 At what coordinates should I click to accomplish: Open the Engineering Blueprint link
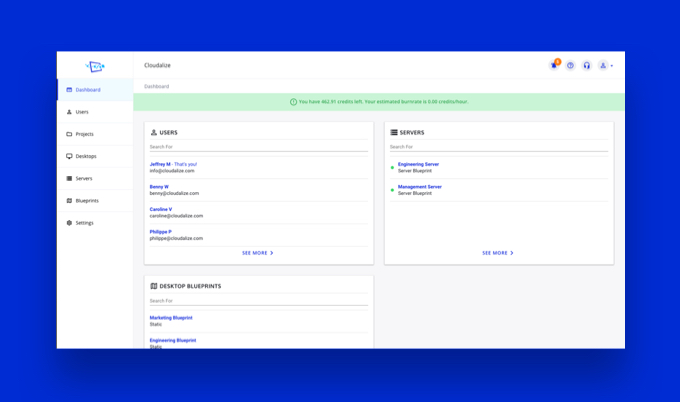tap(173, 340)
